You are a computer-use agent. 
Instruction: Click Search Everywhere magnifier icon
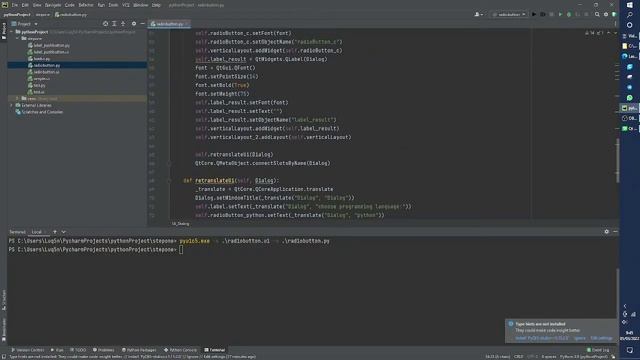point(597,14)
